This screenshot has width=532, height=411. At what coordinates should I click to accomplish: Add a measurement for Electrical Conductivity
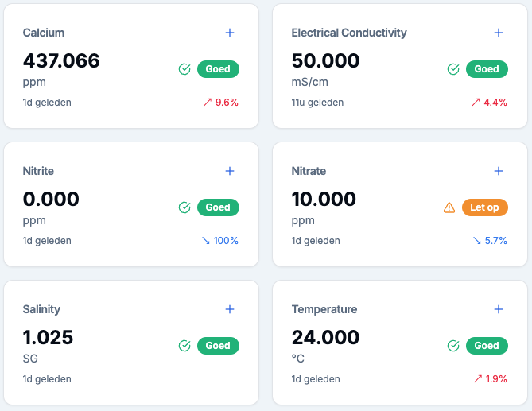(x=499, y=33)
